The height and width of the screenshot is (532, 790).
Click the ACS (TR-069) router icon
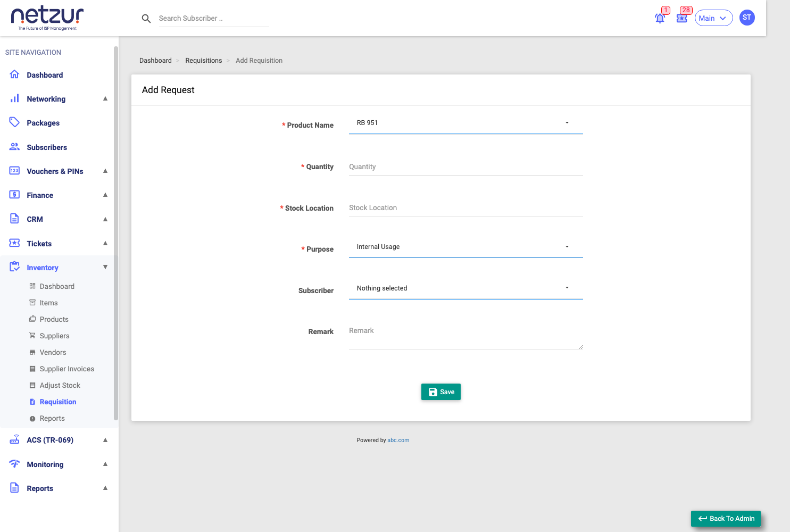coord(15,439)
